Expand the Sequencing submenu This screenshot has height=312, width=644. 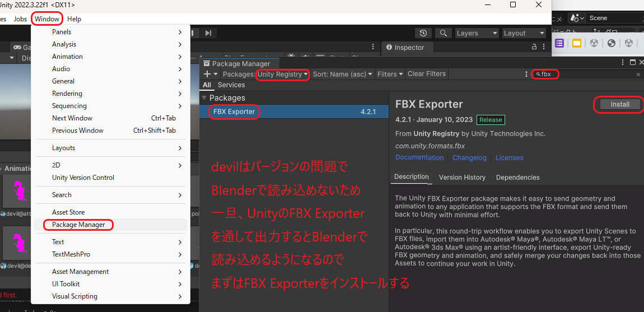point(111,106)
